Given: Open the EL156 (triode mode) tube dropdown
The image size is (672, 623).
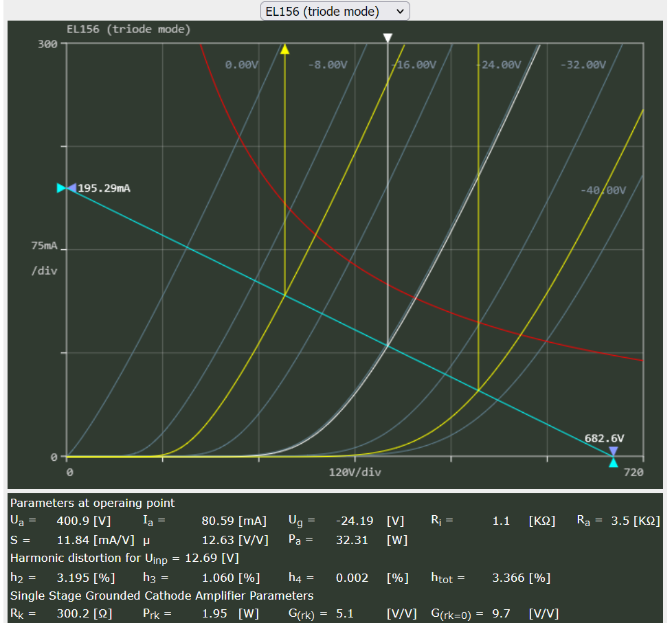Looking at the screenshot, I should (x=335, y=11).
